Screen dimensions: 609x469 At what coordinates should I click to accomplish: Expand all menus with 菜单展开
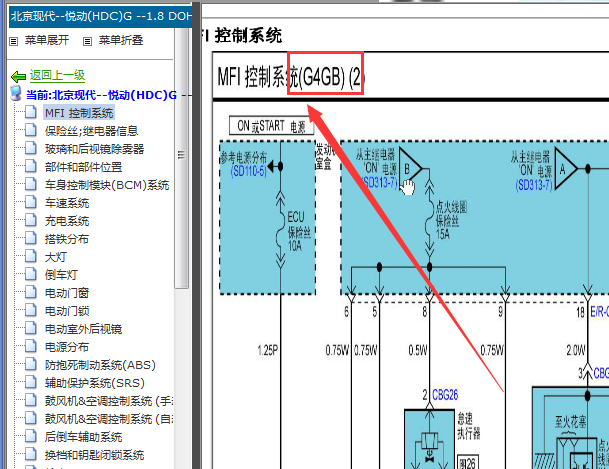click(47, 40)
